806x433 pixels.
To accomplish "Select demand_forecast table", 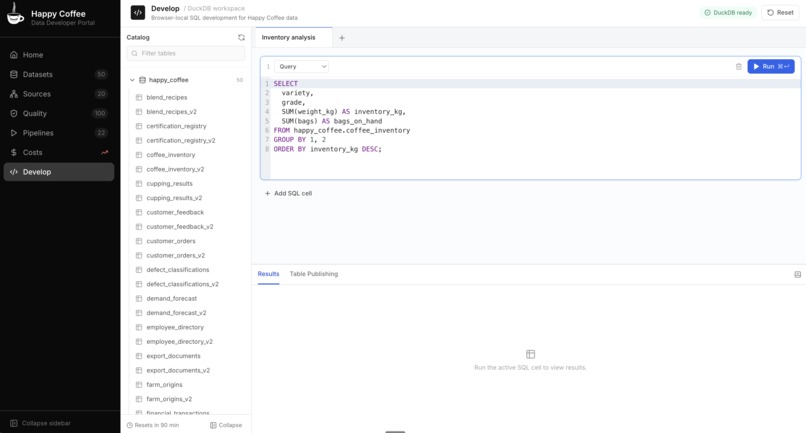I will [x=172, y=299].
